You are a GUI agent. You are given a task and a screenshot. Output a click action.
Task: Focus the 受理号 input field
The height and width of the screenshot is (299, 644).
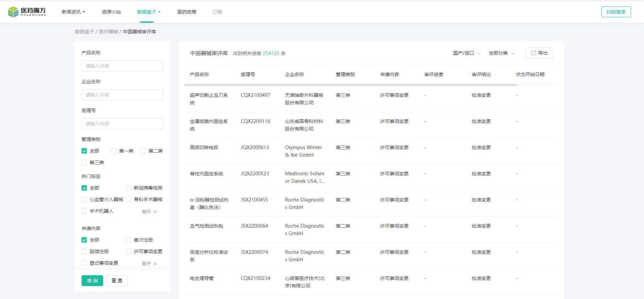[x=122, y=124]
